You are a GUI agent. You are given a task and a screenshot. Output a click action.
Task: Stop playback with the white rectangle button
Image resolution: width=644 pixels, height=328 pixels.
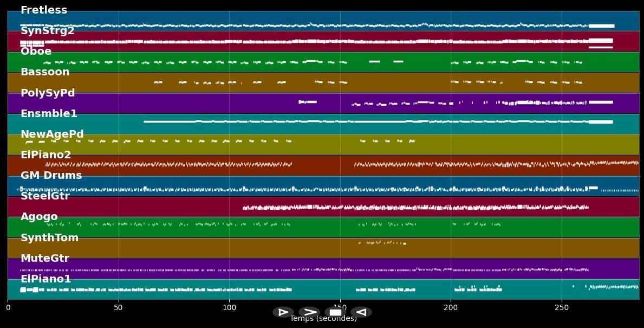[x=335, y=312]
